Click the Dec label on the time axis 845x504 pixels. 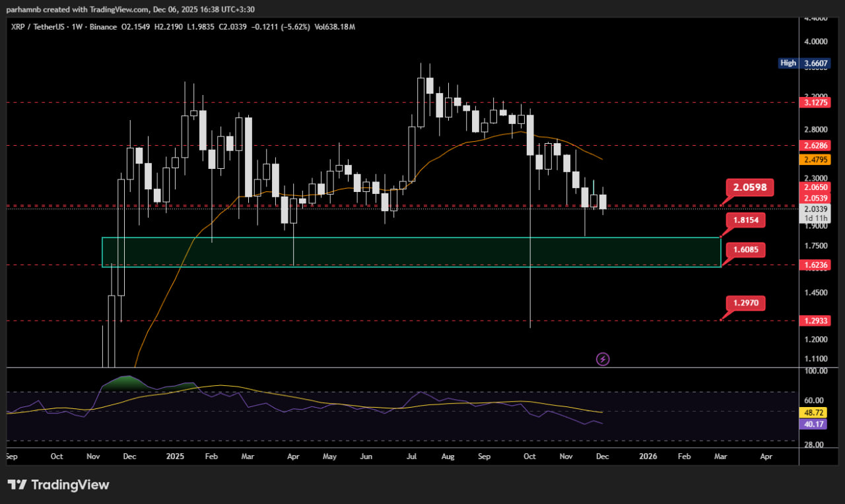[602, 456]
